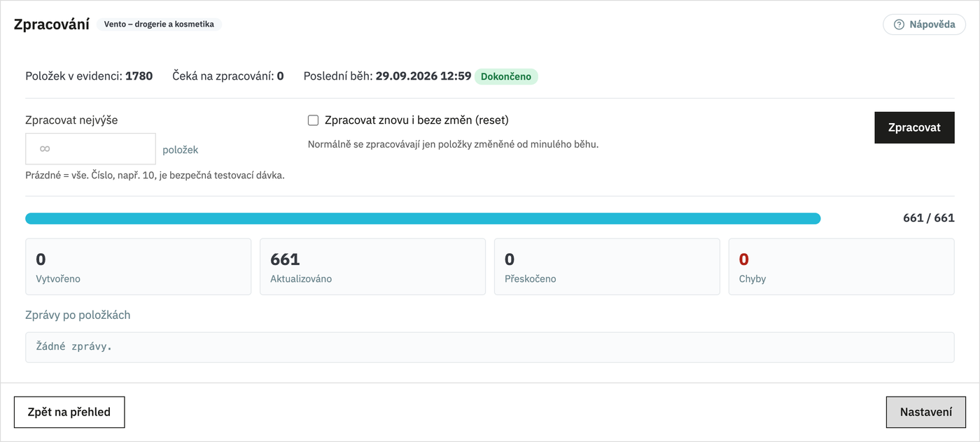Image resolution: width=980 pixels, height=442 pixels.
Task: Click the Dokončeno status badge
Action: point(506,76)
